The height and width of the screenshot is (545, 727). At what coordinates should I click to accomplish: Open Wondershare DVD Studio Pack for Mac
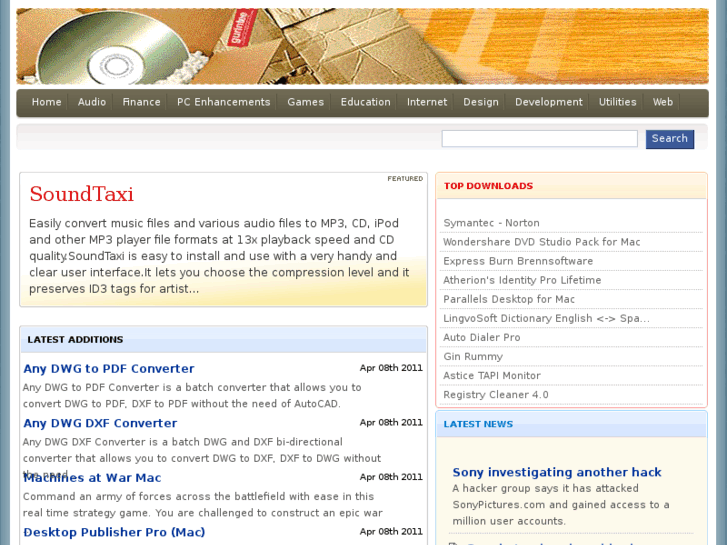tap(542, 242)
